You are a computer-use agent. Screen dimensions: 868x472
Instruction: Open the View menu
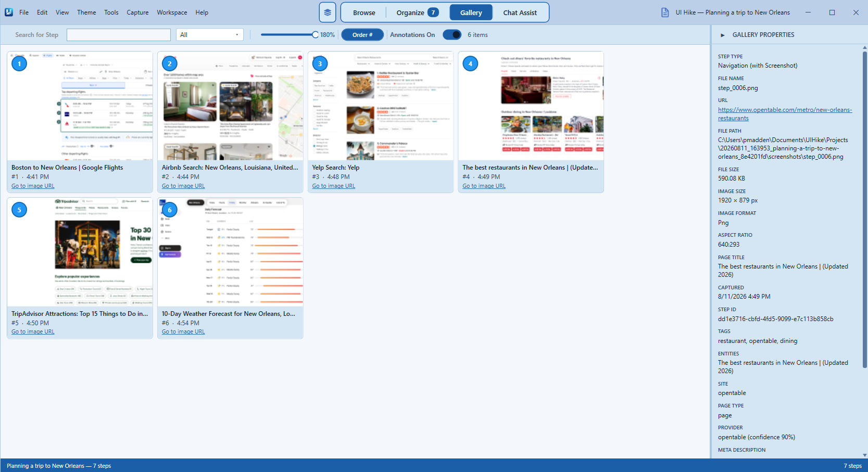pos(62,12)
